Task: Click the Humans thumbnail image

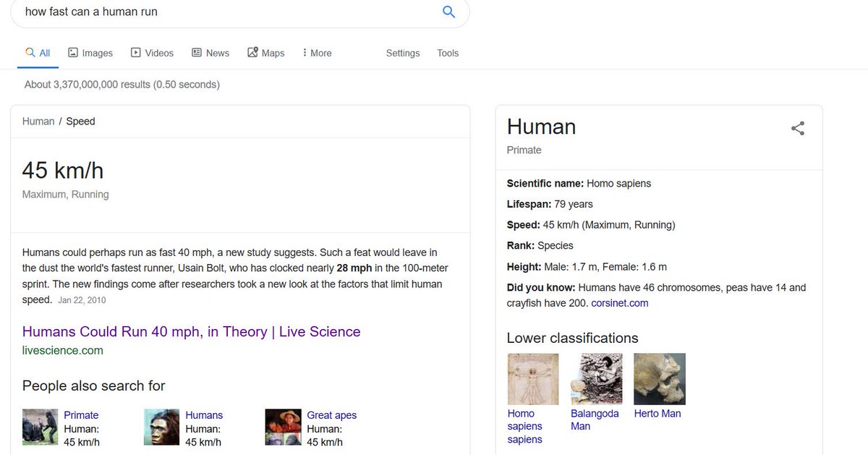Action: click(161, 427)
